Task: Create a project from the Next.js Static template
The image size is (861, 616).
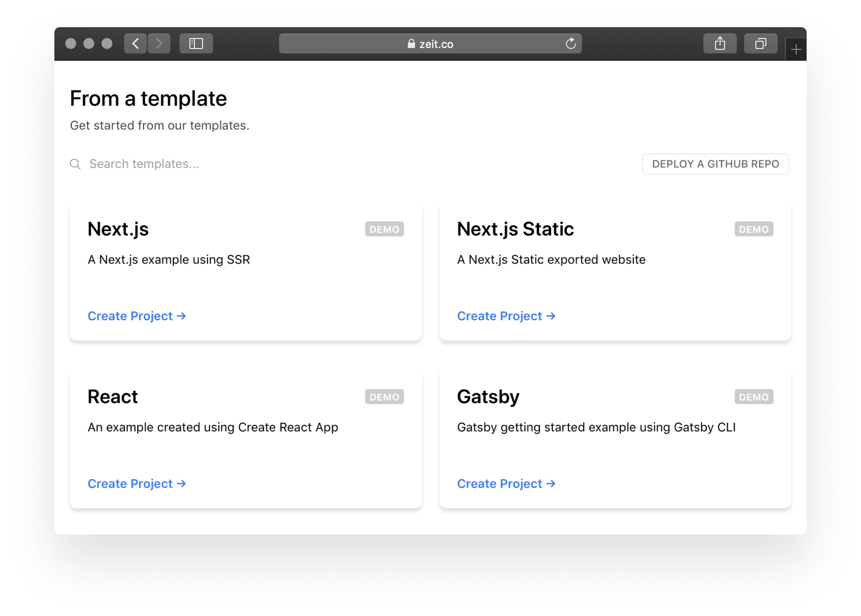Action: pos(506,316)
